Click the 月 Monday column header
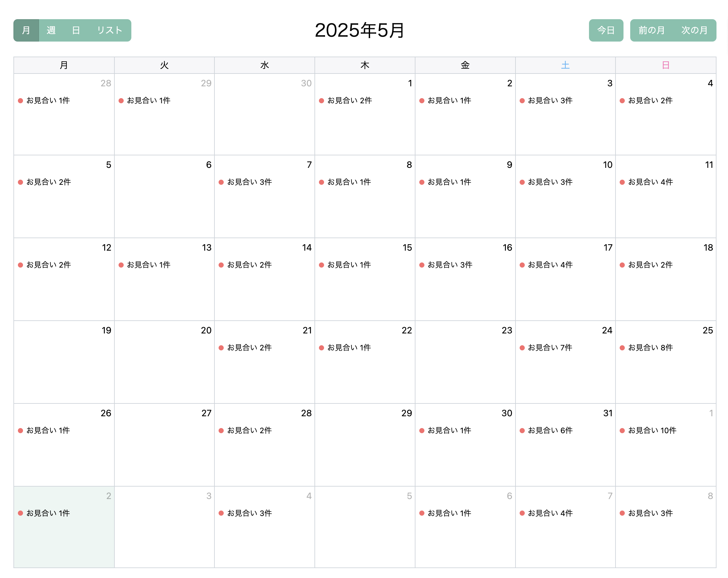The image size is (728, 578). (64, 65)
